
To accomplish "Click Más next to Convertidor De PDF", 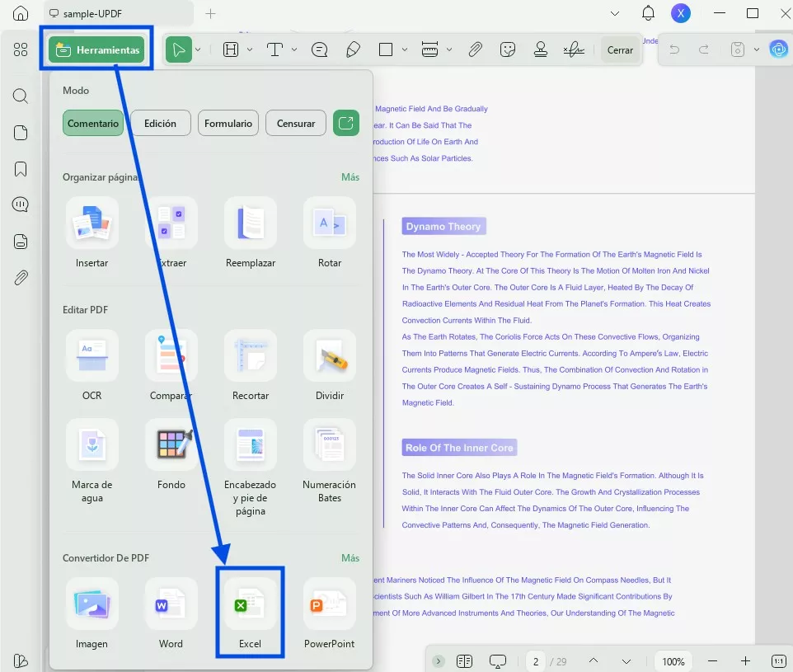I will 350,558.
